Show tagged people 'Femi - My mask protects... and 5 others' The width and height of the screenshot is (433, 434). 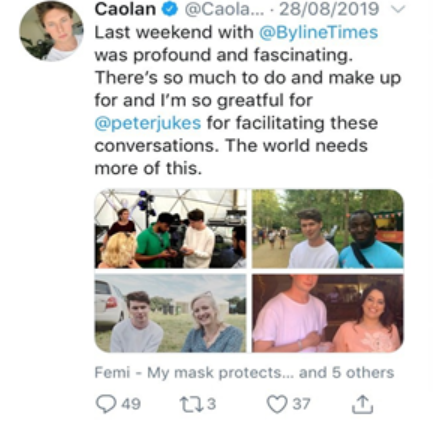tap(244, 373)
